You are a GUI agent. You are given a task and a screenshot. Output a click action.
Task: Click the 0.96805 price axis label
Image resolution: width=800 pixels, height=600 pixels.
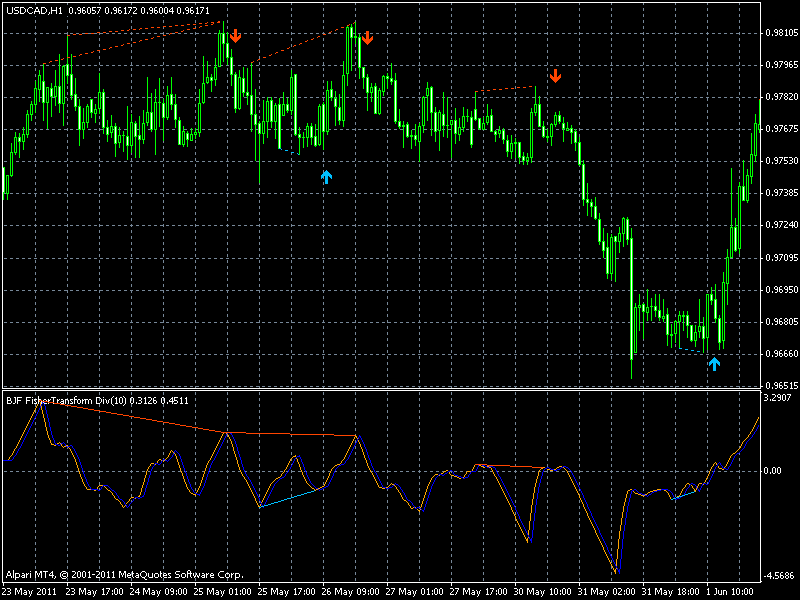click(781, 322)
